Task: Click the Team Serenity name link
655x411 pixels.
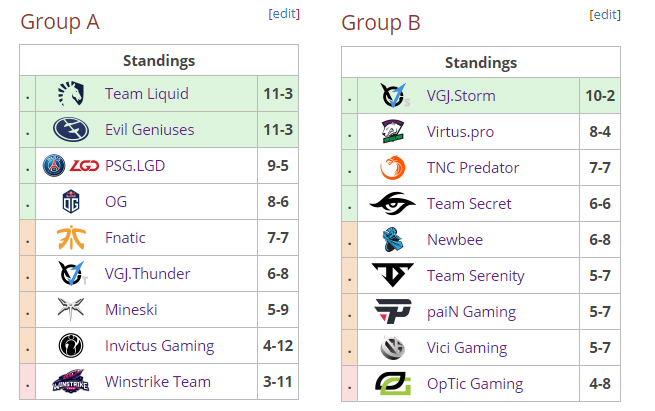Action: [x=475, y=276]
